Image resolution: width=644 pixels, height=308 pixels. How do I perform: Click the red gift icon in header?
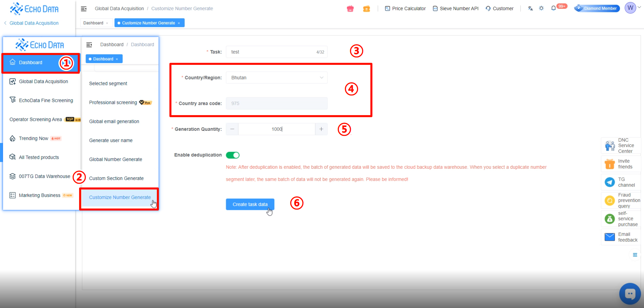350,9
